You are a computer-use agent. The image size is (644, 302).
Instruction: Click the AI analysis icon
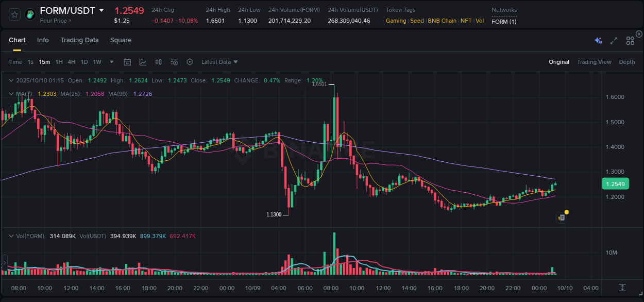pos(598,40)
